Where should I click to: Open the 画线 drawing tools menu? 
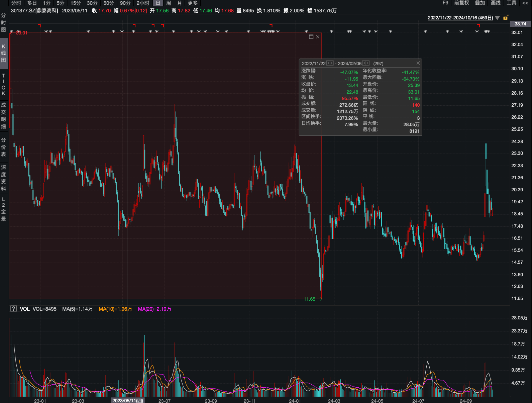click(496, 3)
